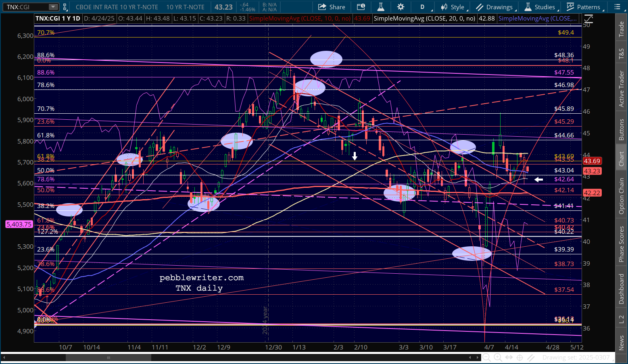Click the $39.39 Fibonacci level label
This screenshot has width=628, height=364.
pyautogui.click(x=564, y=249)
